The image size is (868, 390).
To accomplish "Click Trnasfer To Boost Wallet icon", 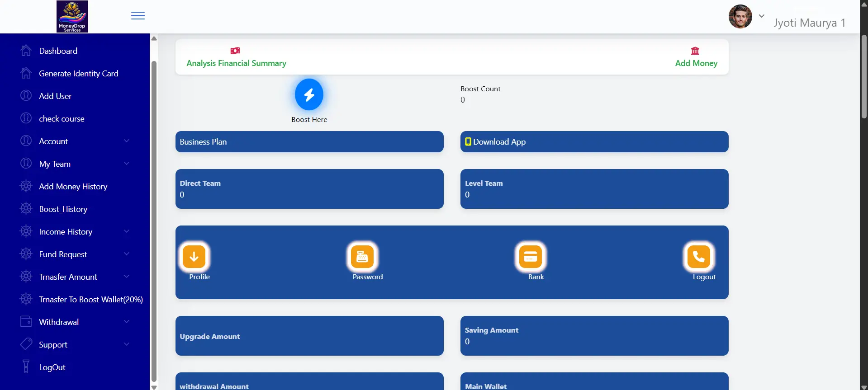I will click(26, 299).
